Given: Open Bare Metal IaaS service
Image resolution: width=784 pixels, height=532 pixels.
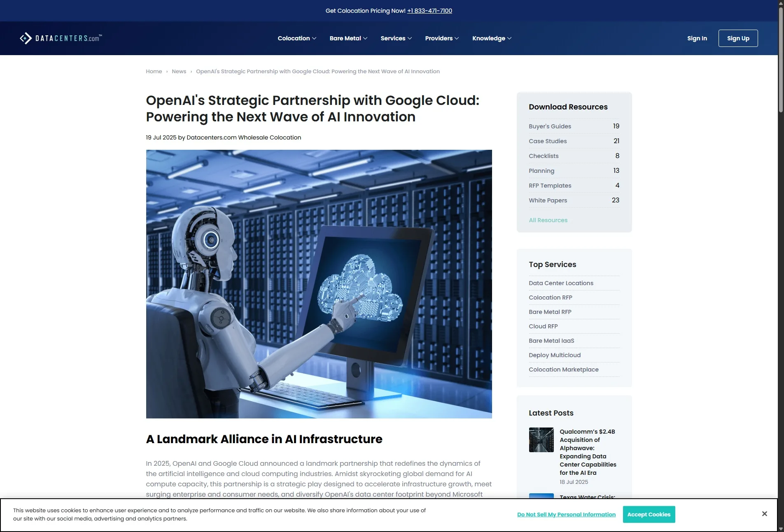Looking at the screenshot, I should 551,341.
